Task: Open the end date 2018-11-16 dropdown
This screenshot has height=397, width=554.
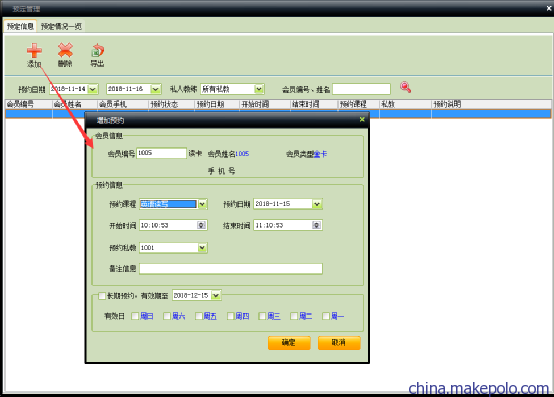Action: click(x=156, y=89)
